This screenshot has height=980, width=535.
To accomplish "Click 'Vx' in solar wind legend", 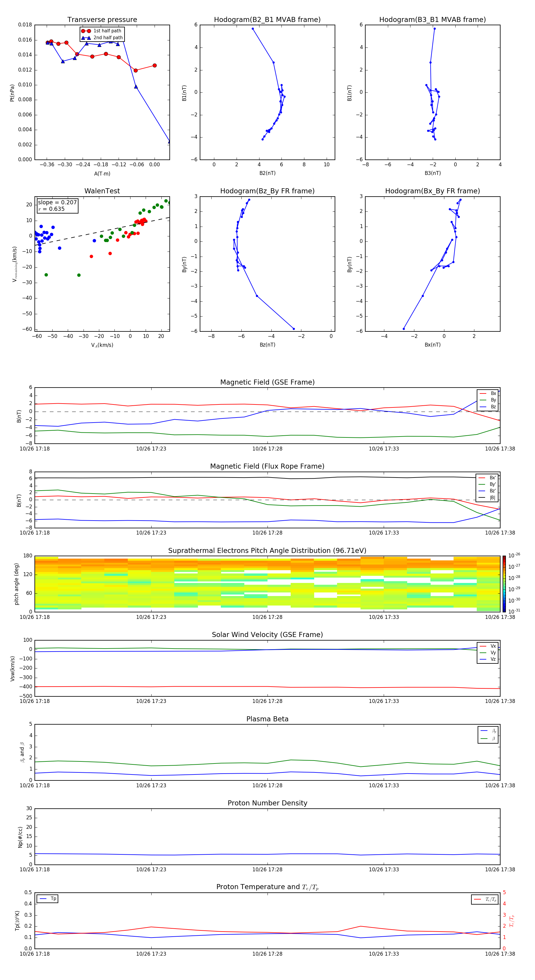I will pyautogui.click(x=493, y=646).
